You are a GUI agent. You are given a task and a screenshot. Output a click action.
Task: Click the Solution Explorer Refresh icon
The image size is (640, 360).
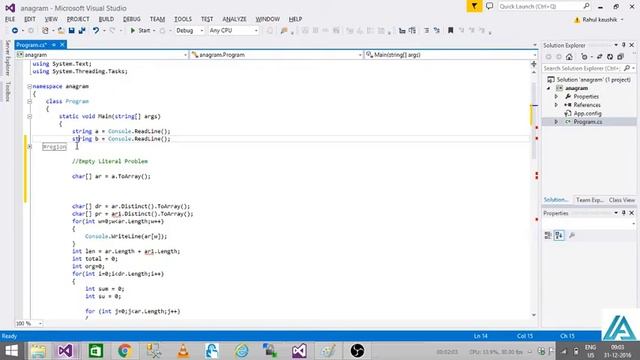point(610,57)
